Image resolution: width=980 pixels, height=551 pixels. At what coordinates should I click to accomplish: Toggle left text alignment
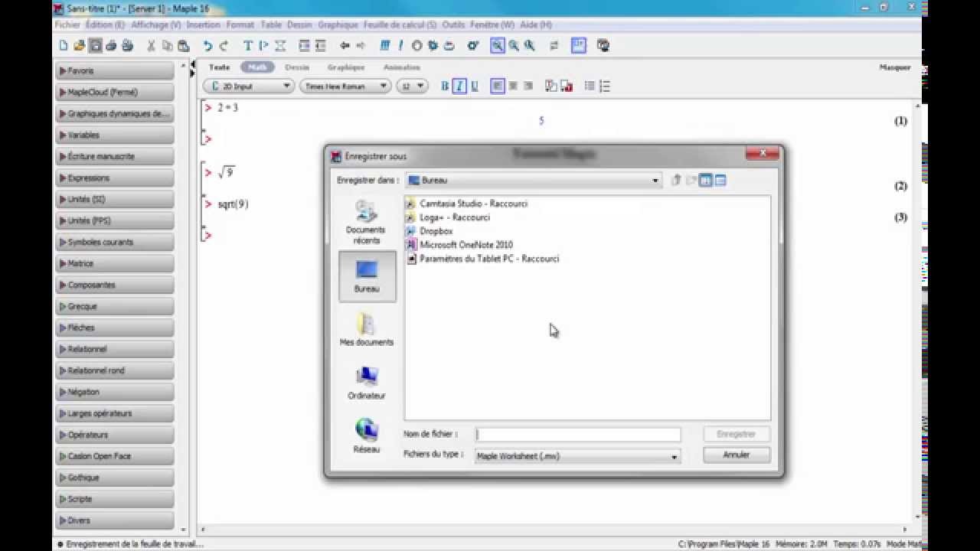pos(498,86)
